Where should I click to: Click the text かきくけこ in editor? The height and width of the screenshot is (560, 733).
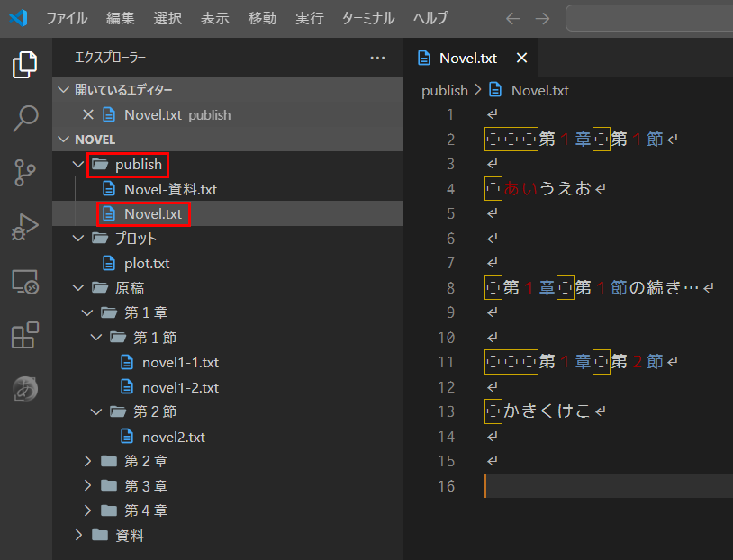click(546, 411)
